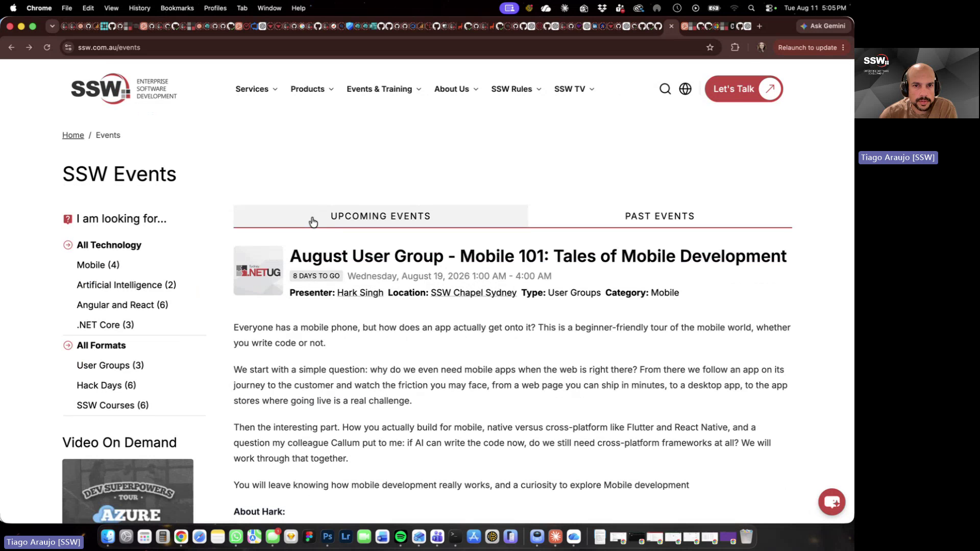
Task: Open Spotify from the dock
Action: click(x=401, y=537)
